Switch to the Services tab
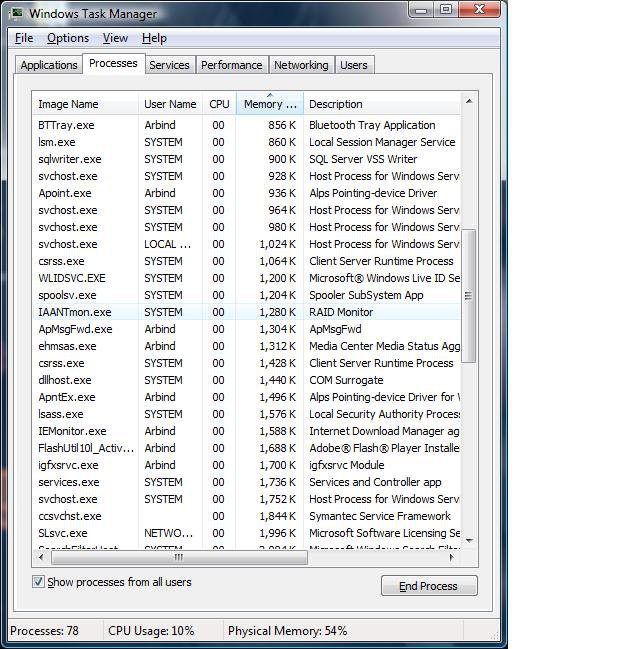This screenshot has width=640, height=649. [169, 65]
